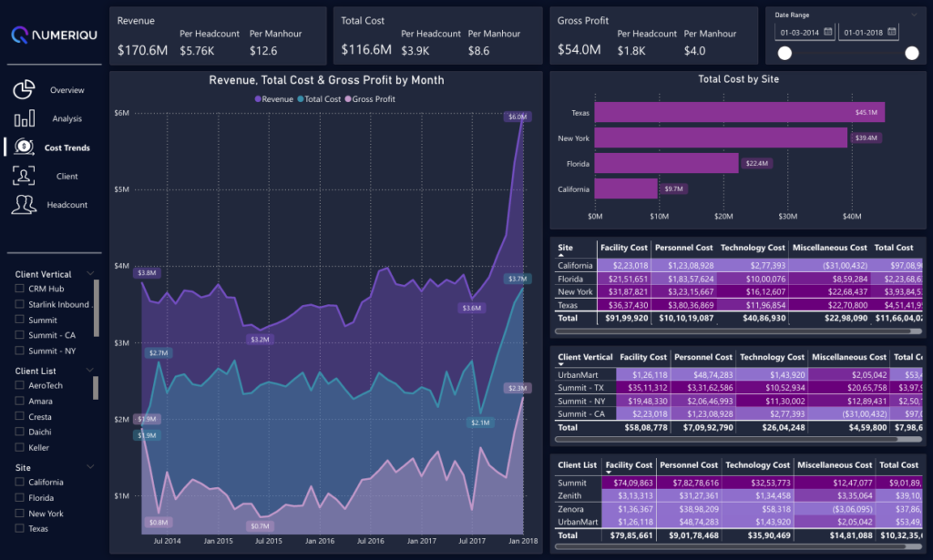933x560 pixels.
Task: Click the Headcount people icon
Action: click(25, 204)
